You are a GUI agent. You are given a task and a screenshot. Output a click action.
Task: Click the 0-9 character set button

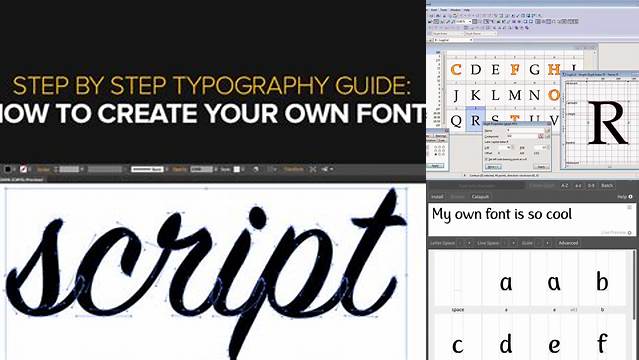pos(591,186)
